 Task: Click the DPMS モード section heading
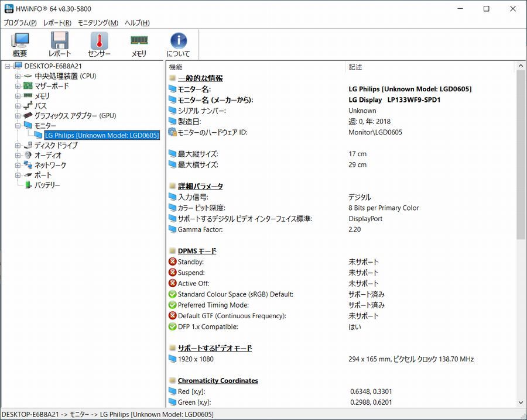click(x=197, y=251)
